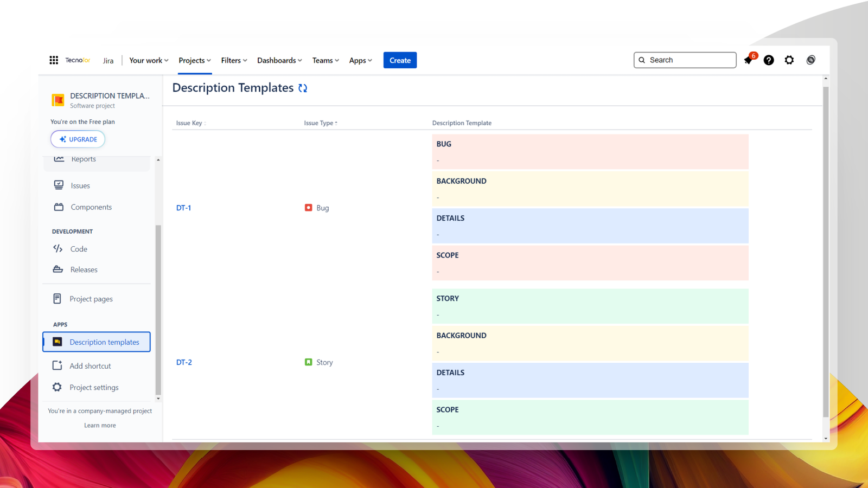The width and height of the screenshot is (868, 488).
Task: Open the help question mark icon
Action: pyautogui.click(x=769, y=60)
